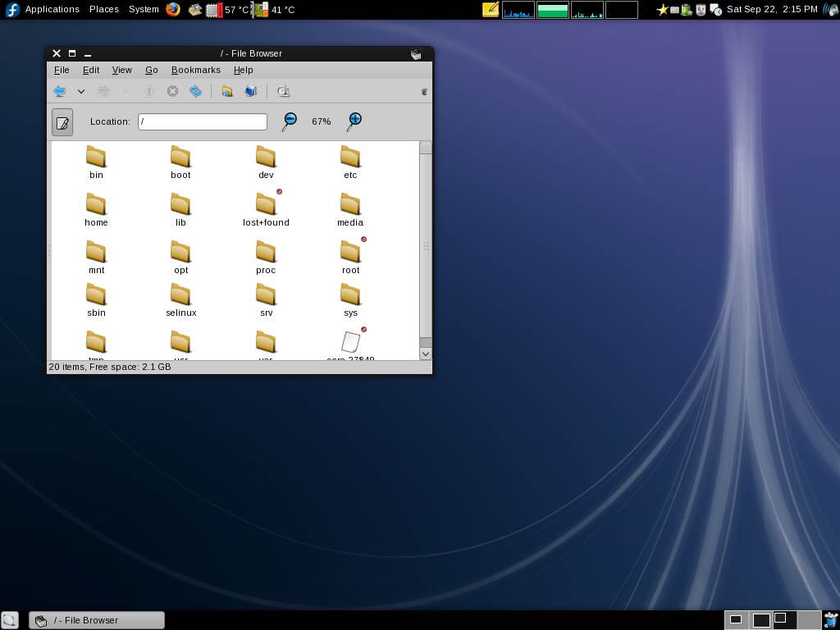Click the 41 °C GPU temperature sensor

coord(274,10)
